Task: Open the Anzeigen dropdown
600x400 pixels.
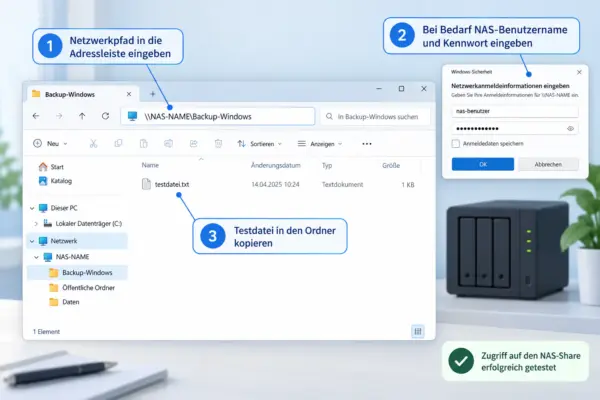Action: pyautogui.click(x=320, y=144)
